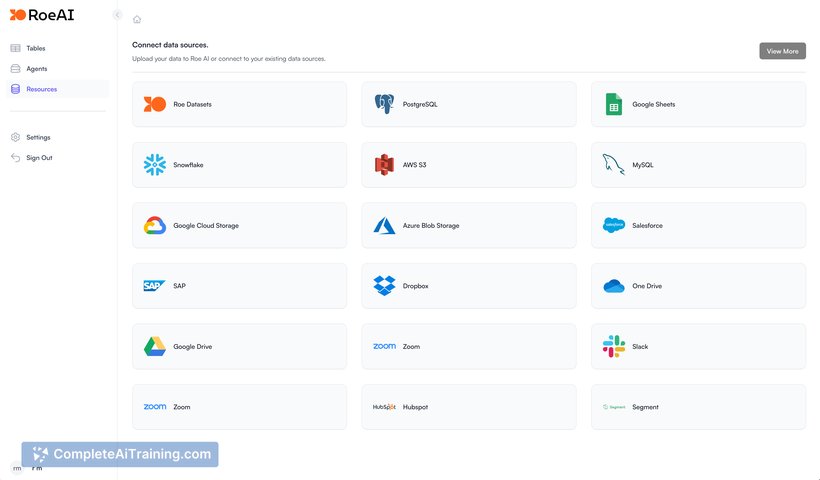The image size is (820, 480).
Task: Choose the Segment label
Action: pyautogui.click(x=645, y=407)
